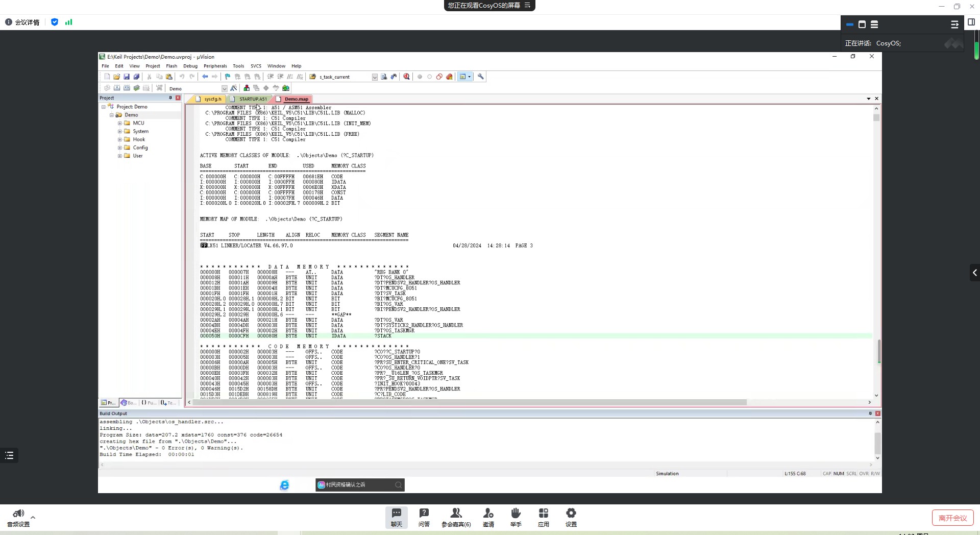Open meeting details info button

pyautogui.click(x=22, y=22)
